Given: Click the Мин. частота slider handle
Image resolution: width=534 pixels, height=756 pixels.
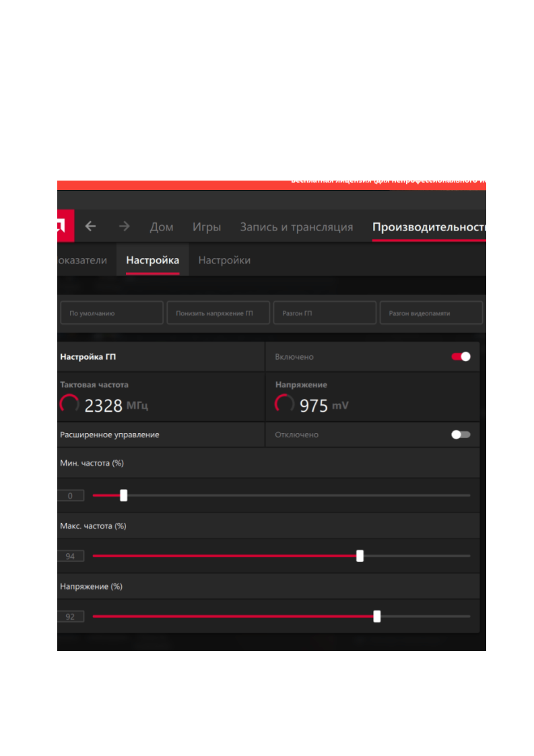Looking at the screenshot, I should tap(124, 496).
